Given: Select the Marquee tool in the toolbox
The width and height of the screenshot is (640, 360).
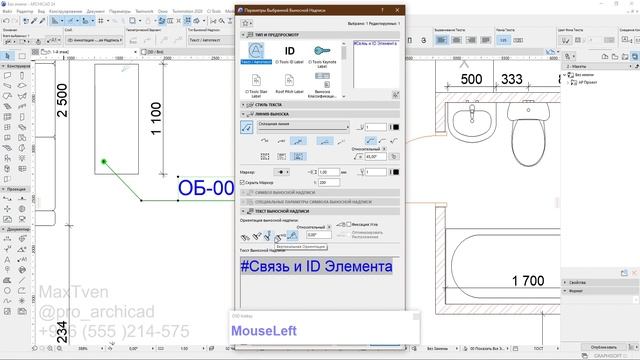Looking at the screenshot, I should 22,56.
